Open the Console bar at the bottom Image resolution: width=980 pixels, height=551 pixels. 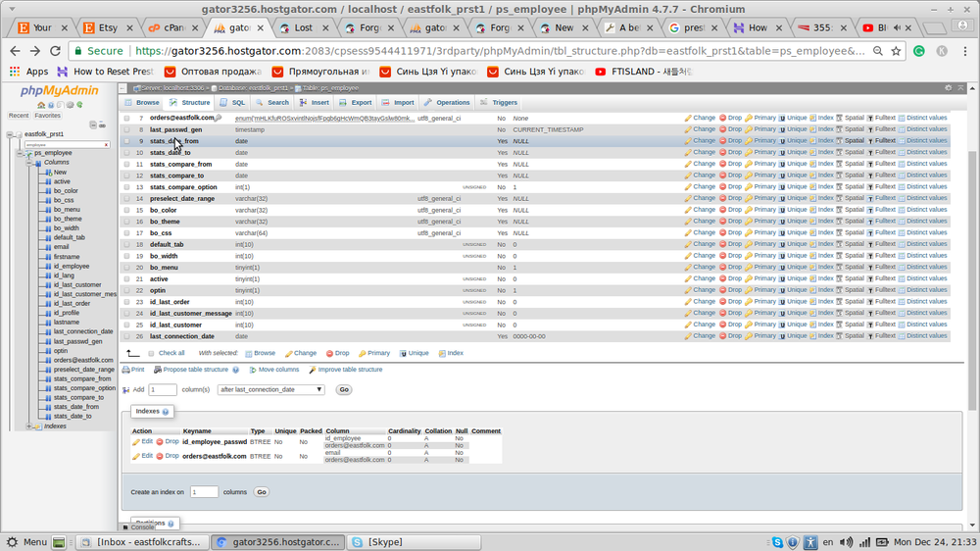pyautogui.click(x=138, y=527)
